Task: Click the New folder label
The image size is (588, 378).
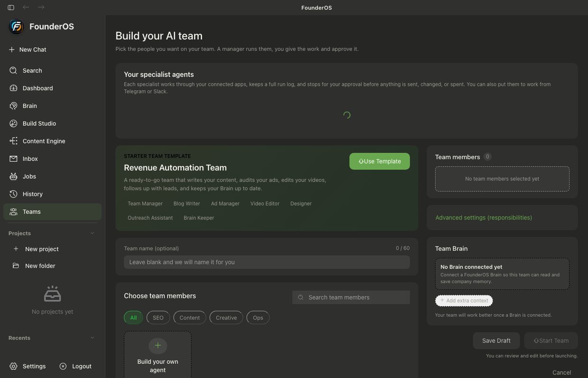Action: (40, 266)
